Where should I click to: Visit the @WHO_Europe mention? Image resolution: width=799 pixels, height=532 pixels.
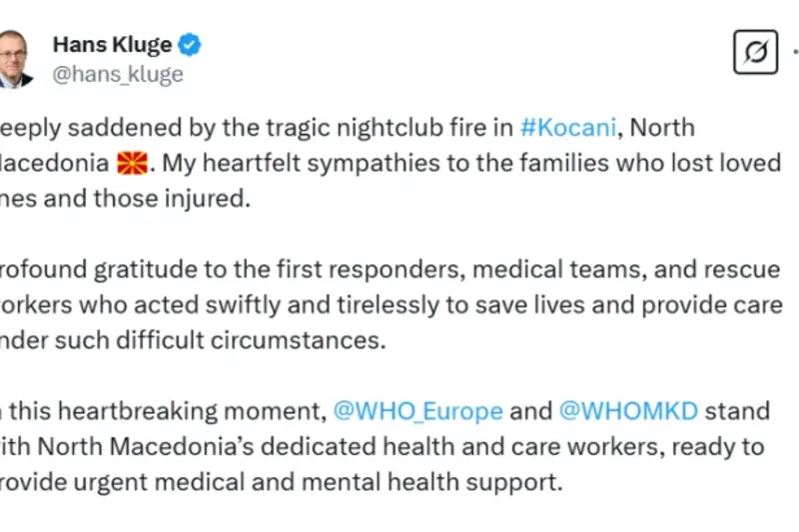415,410
